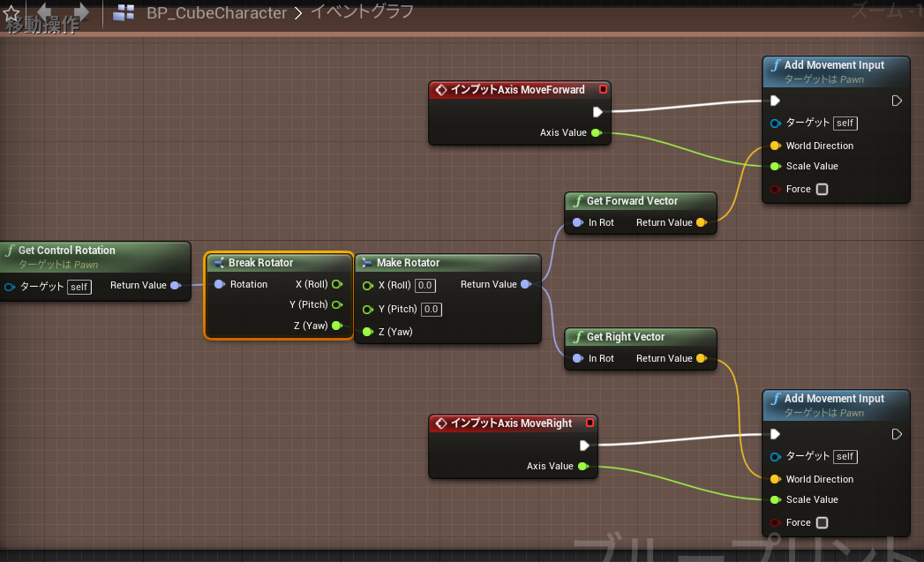Click exec output pin of MoveRight's Add Movement Input
Screen dimensions: 924x562
[897, 434]
